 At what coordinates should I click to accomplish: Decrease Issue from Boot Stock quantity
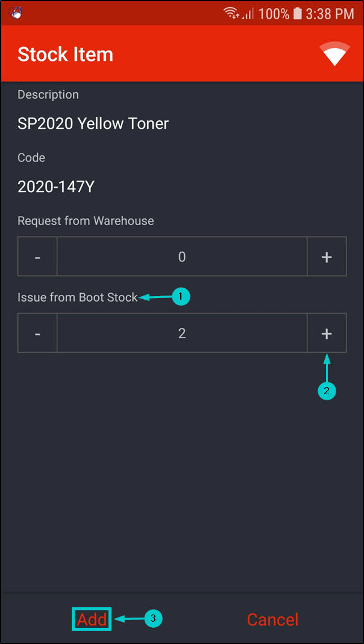coord(37,333)
